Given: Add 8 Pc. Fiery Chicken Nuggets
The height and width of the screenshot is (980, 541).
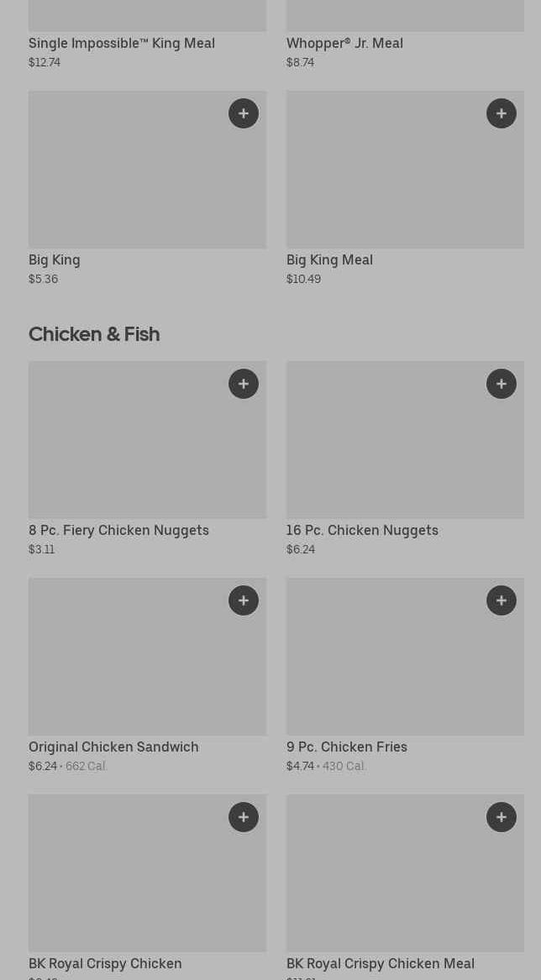Looking at the screenshot, I should [244, 384].
